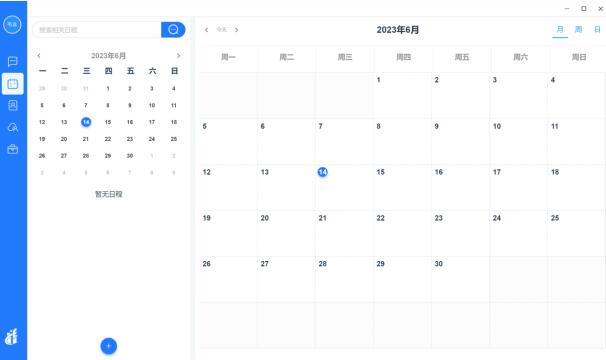Click the 周一 column header
The image size is (606, 360).
coord(228,57)
